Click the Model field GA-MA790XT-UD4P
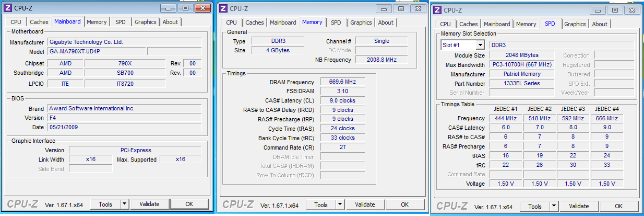This screenshot has height=216, width=644. click(96, 51)
